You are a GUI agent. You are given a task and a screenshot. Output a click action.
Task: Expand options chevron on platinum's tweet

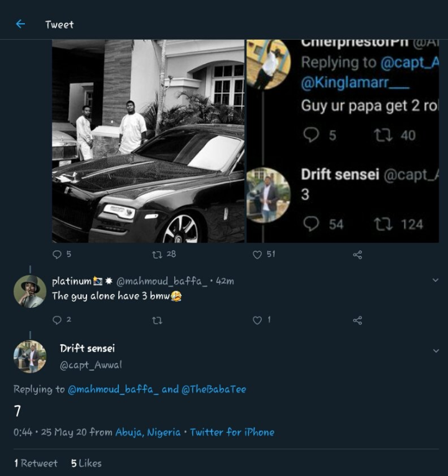pos(436,281)
